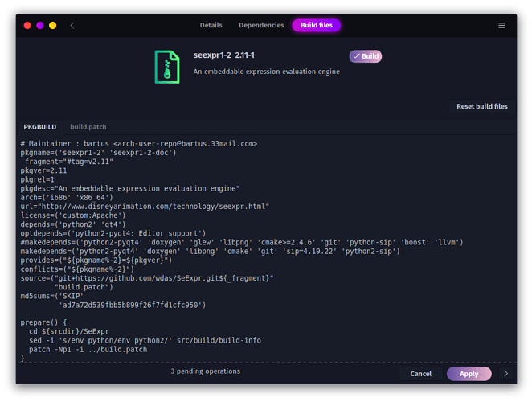Click the md5sums=('SKIP' line
This screenshot has width=532, height=402.
[x=52, y=296]
